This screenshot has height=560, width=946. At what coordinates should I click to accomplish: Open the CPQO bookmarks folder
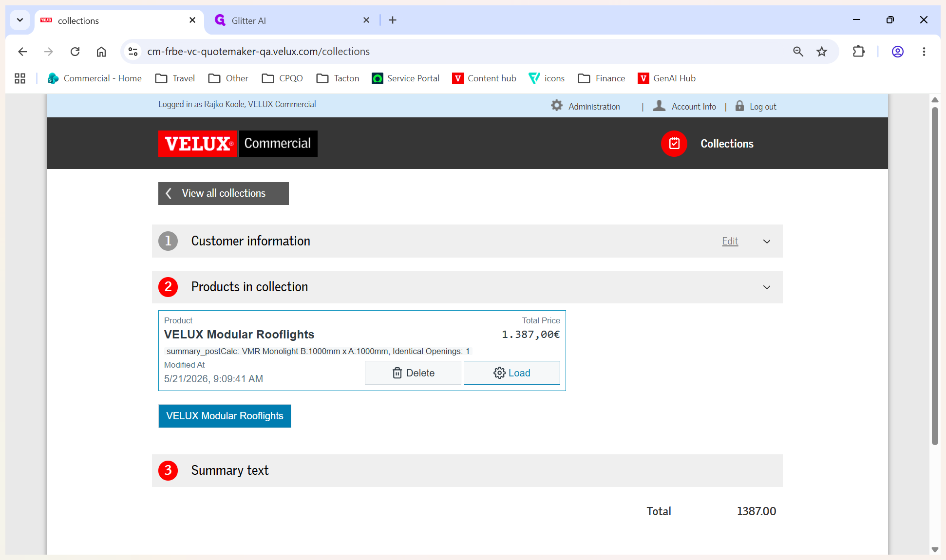[x=282, y=78]
